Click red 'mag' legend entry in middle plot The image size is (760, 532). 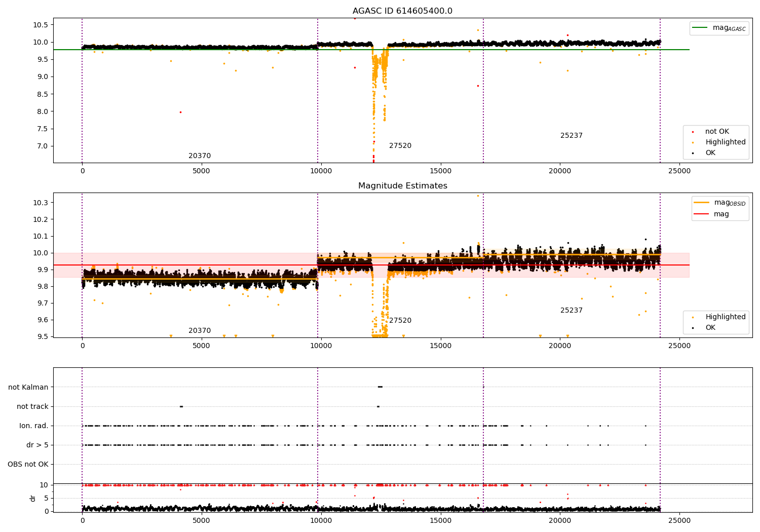[711, 214]
